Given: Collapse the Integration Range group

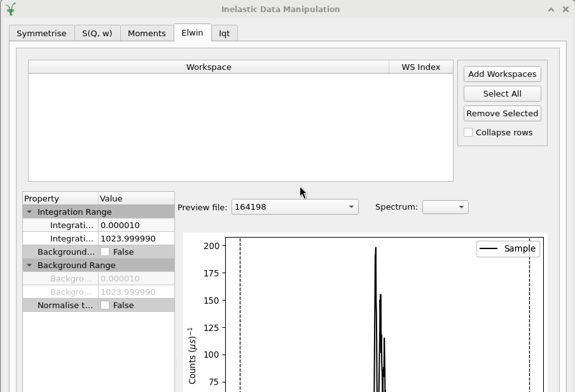Looking at the screenshot, I should [x=29, y=212].
